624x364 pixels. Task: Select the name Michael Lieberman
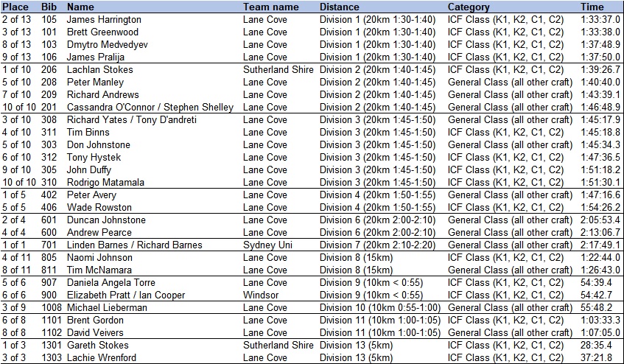[x=107, y=307]
